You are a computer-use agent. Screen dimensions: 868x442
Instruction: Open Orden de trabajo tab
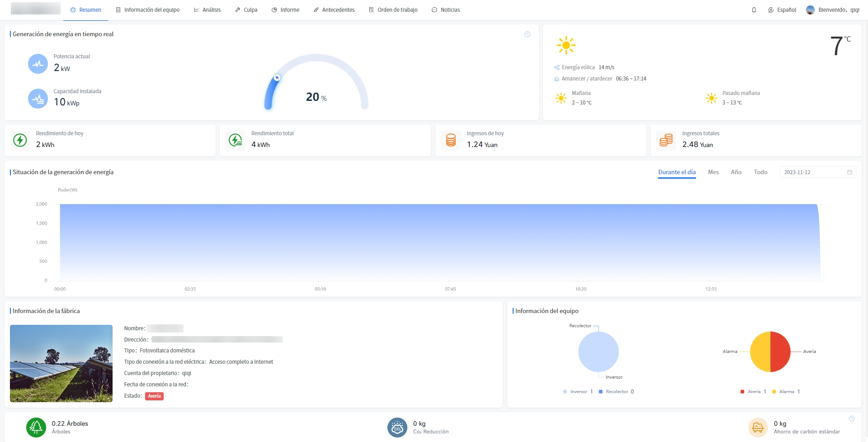[393, 10]
